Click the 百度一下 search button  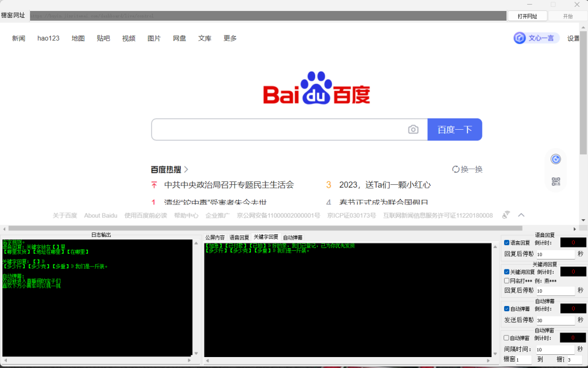click(454, 130)
